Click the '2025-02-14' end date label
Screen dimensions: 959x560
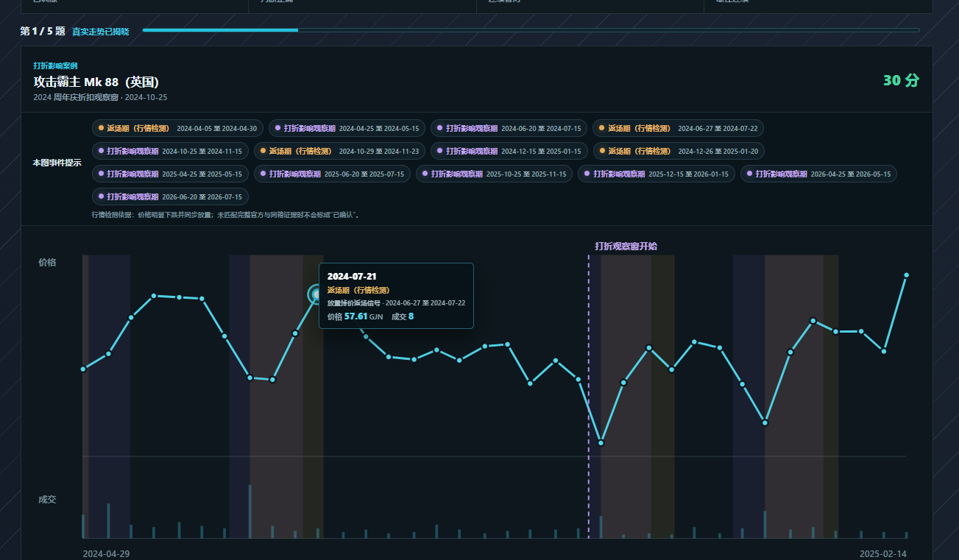pos(883,553)
